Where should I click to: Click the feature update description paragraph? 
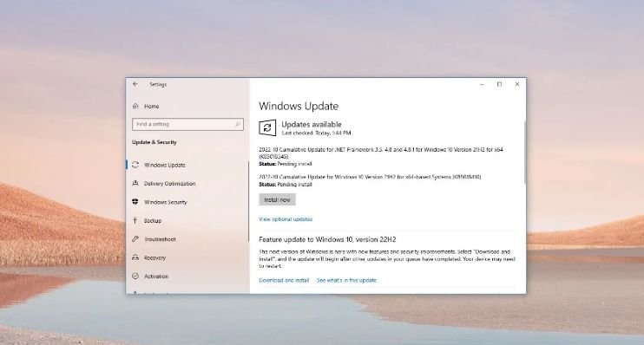tap(387, 259)
